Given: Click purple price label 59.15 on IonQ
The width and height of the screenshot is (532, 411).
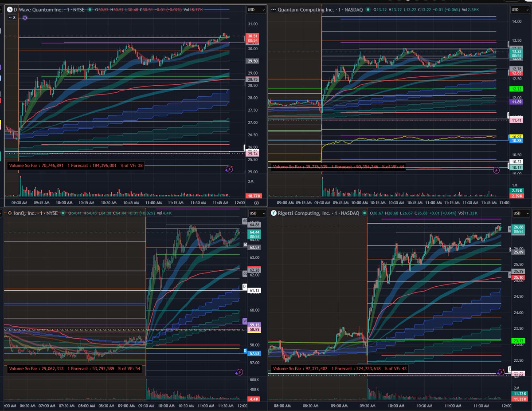Looking at the screenshot, I should pyautogui.click(x=254, y=325).
